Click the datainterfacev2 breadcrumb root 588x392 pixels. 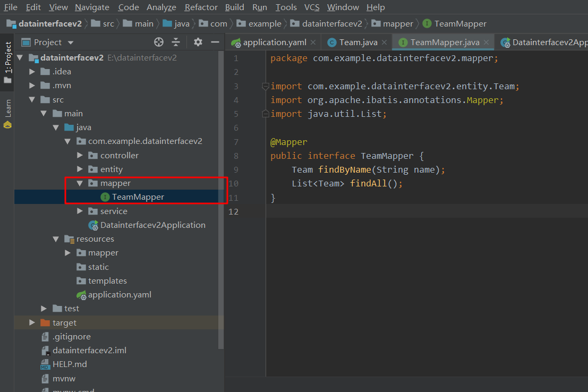[x=50, y=24]
